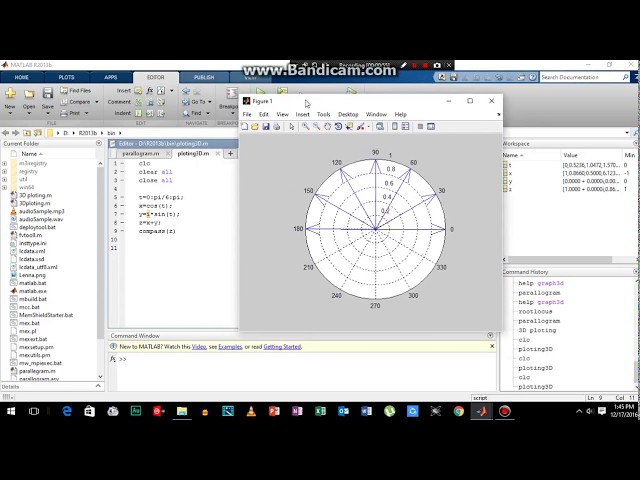The width and height of the screenshot is (640, 480).
Task: Click the New script plus icon
Action: click(10, 93)
